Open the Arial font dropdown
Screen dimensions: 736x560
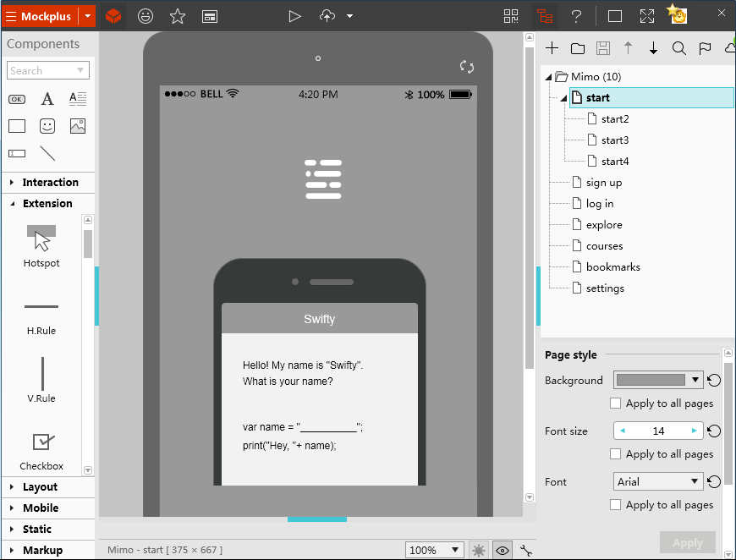pos(658,481)
